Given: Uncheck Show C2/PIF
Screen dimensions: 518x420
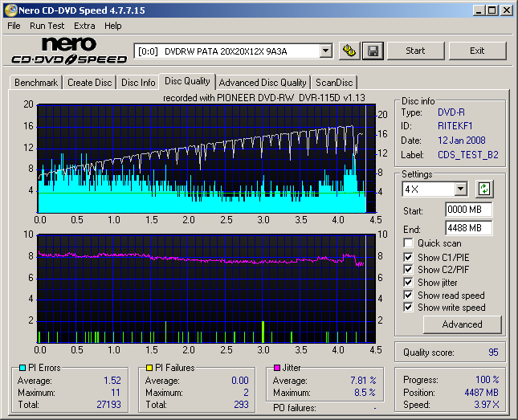Looking at the screenshot, I should [408, 269].
